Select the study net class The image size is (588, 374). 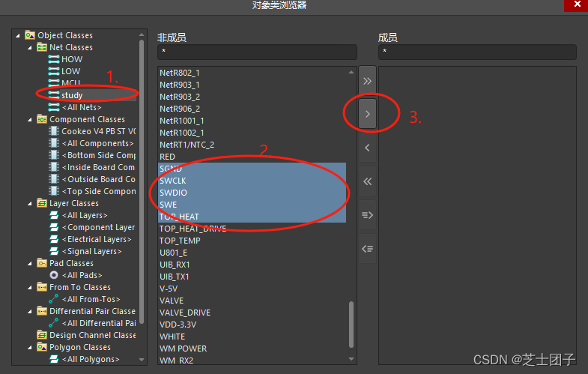click(x=72, y=95)
